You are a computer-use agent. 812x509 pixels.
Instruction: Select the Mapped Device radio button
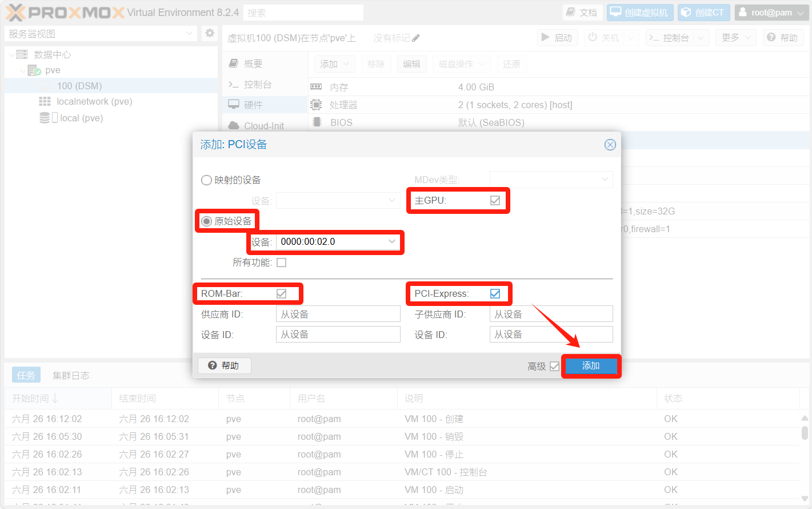click(206, 180)
